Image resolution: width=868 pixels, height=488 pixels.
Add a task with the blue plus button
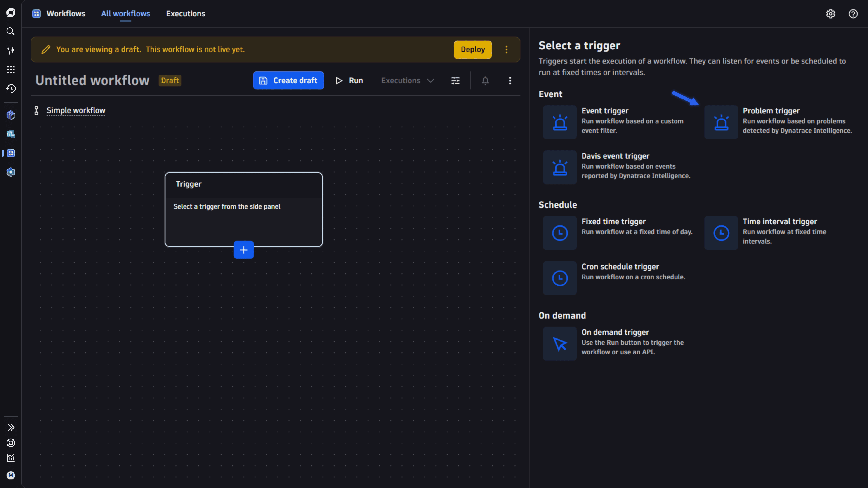click(244, 250)
